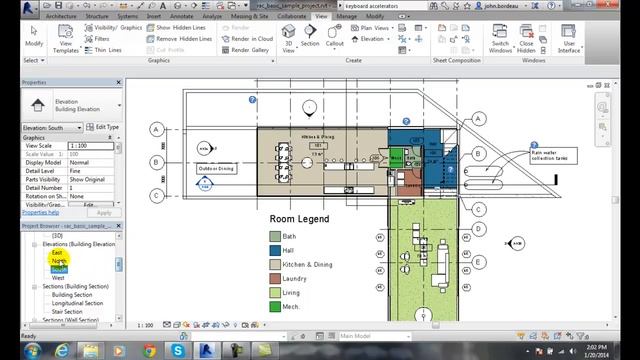
Task: Switch to the Manage tab
Action: point(347,16)
